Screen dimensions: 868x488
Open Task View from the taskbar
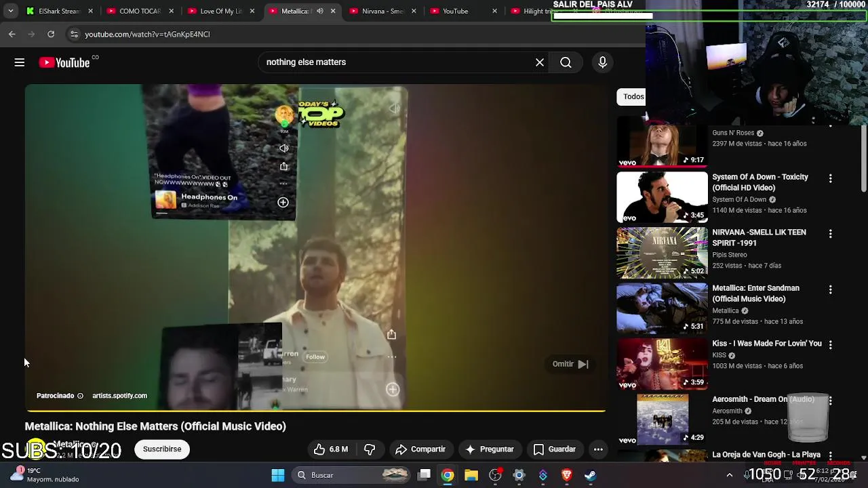pos(424,475)
